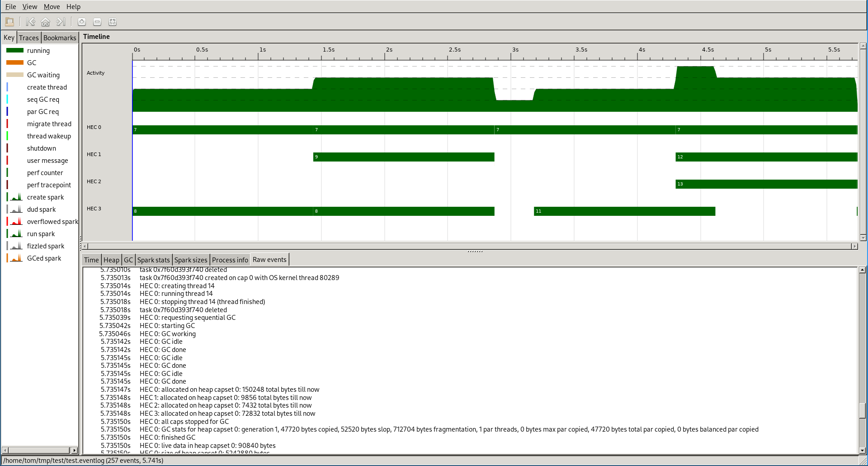Click the open eventlog folder icon
This screenshot has width=868, height=466.
[9, 22]
